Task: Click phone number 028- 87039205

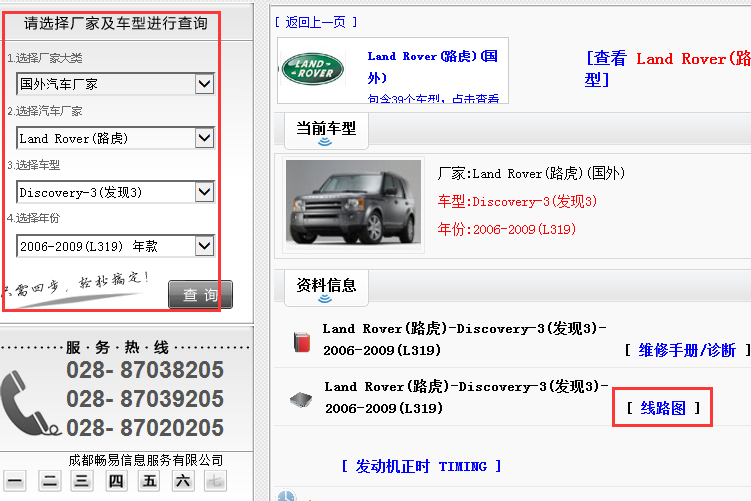Action: pyautogui.click(x=145, y=399)
